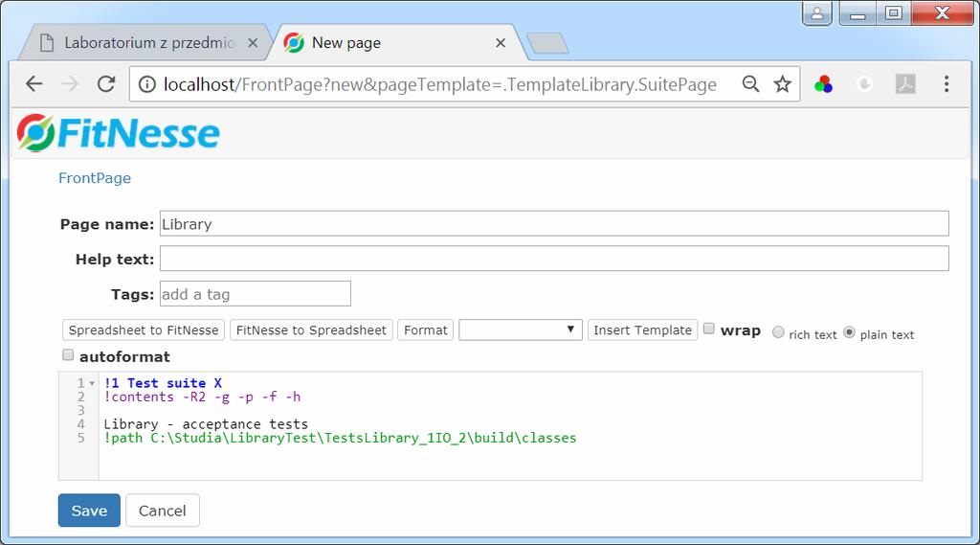The height and width of the screenshot is (545, 980).
Task: Enable the wrap checkbox
Action: [x=709, y=329]
